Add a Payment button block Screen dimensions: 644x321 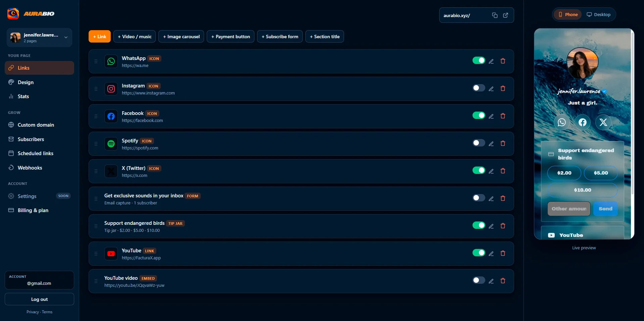point(231,37)
